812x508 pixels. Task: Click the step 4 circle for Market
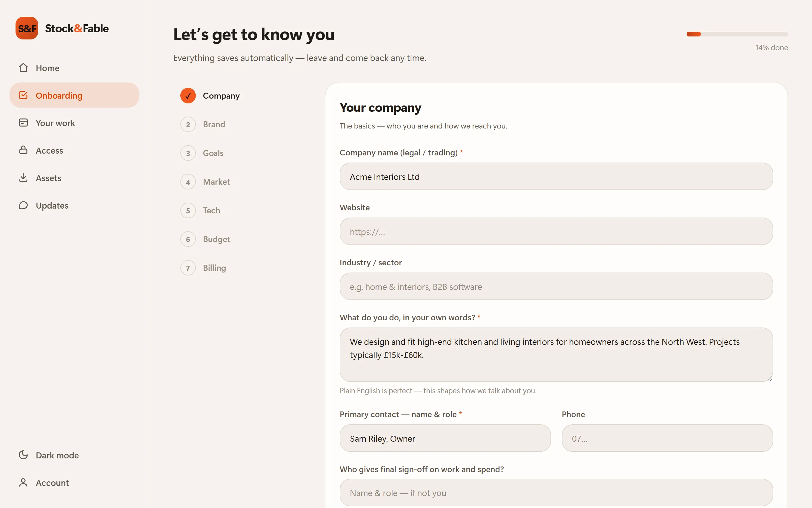point(188,182)
